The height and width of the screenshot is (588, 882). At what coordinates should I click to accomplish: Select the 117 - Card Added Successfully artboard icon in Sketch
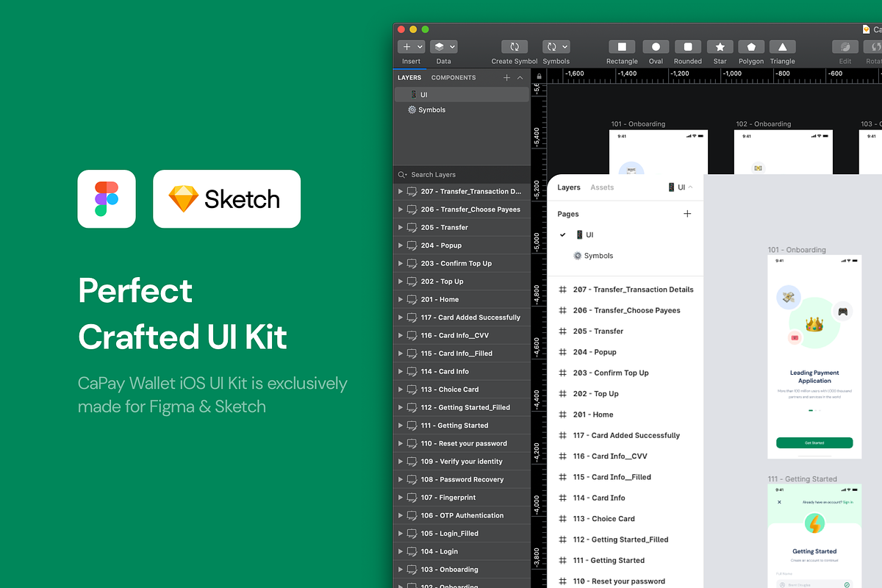(x=412, y=318)
